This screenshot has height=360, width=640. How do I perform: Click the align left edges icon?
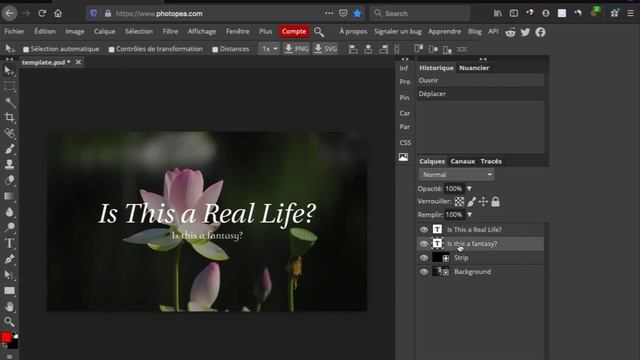pyautogui.click(x=353, y=49)
